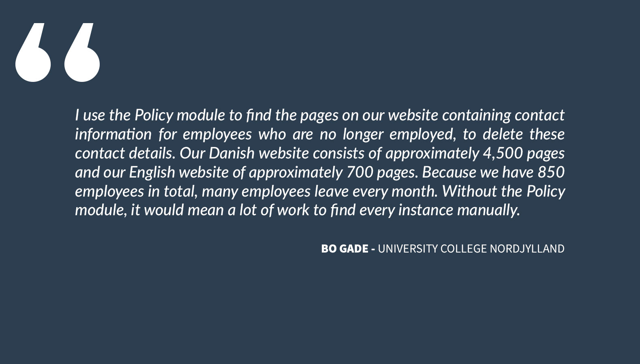Screen dimensions: 640x364
Task: Click the number 850 in the quote
Action: 551,172
